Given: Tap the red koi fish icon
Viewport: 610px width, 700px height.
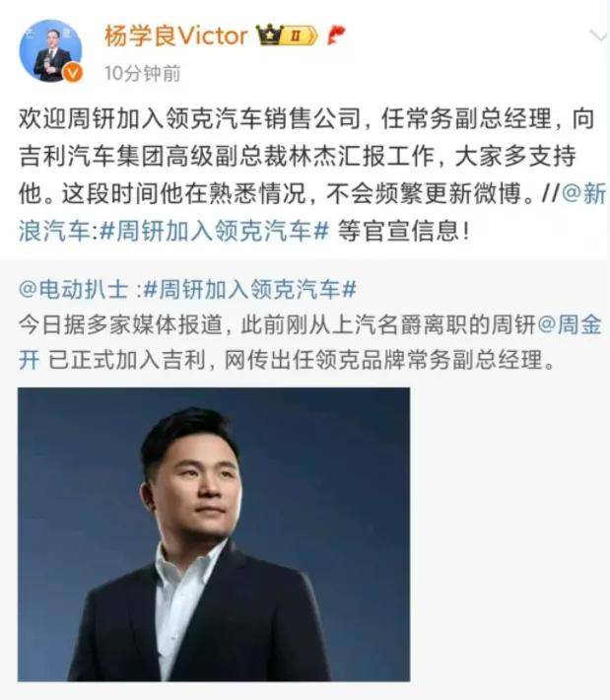Looking at the screenshot, I should coord(336,35).
